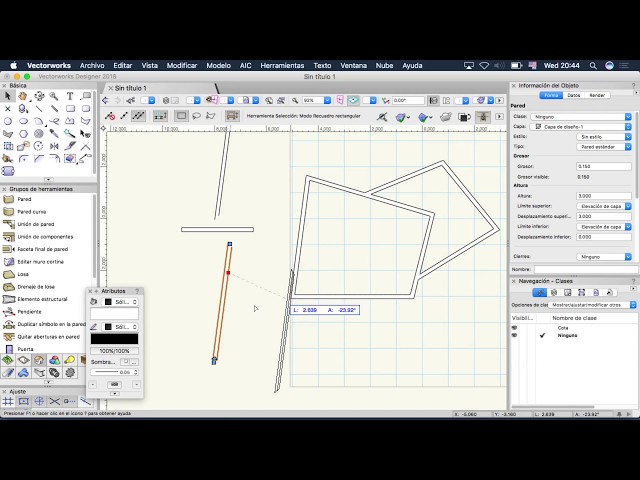Screen dimensions: 640x480
Task: Open line thickness 0.05 control
Action: click(x=114, y=372)
